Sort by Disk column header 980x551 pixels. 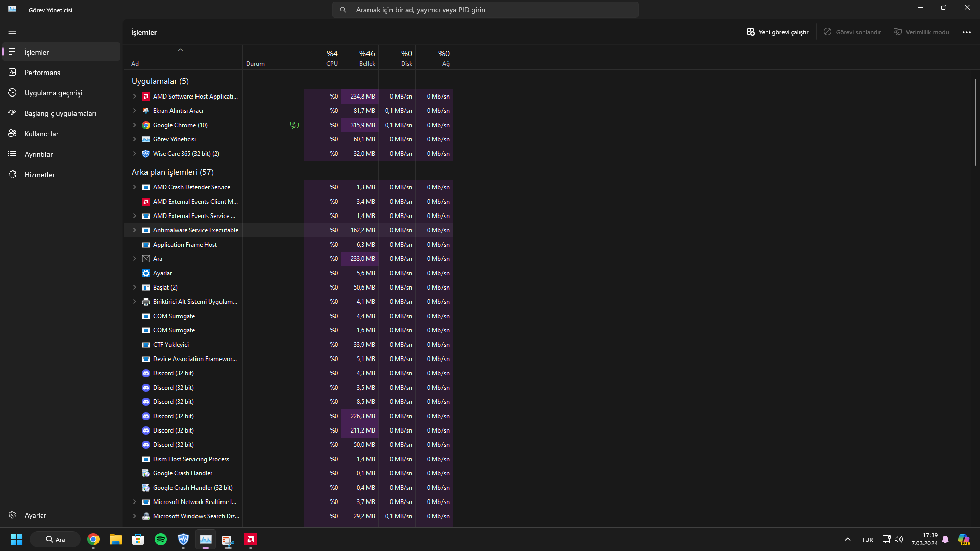[x=397, y=57]
